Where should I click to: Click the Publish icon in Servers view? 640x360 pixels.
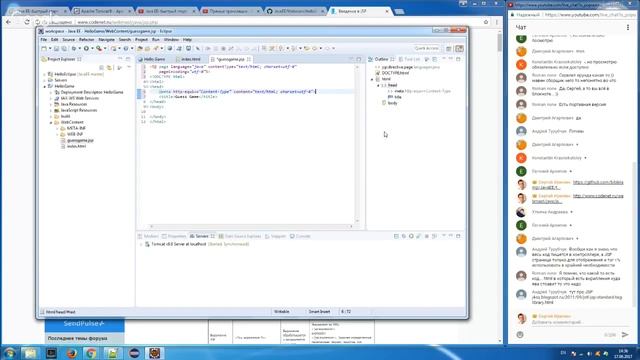[x=434, y=236]
